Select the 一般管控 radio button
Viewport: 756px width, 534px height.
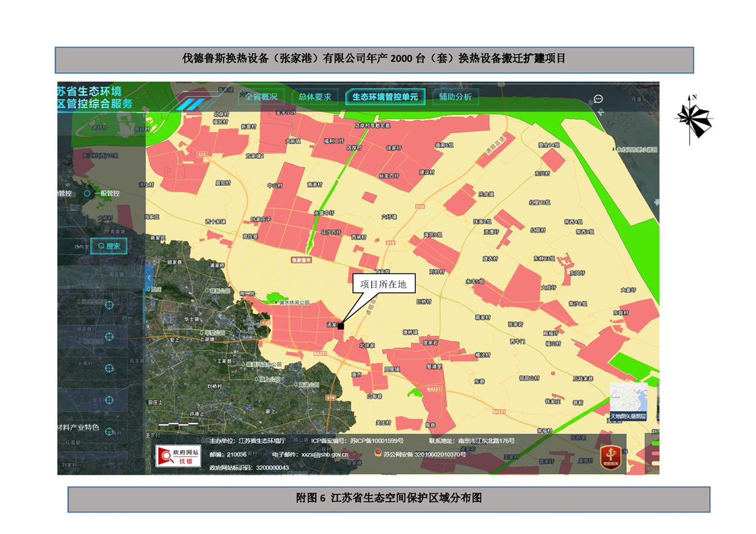[x=88, y=193]
